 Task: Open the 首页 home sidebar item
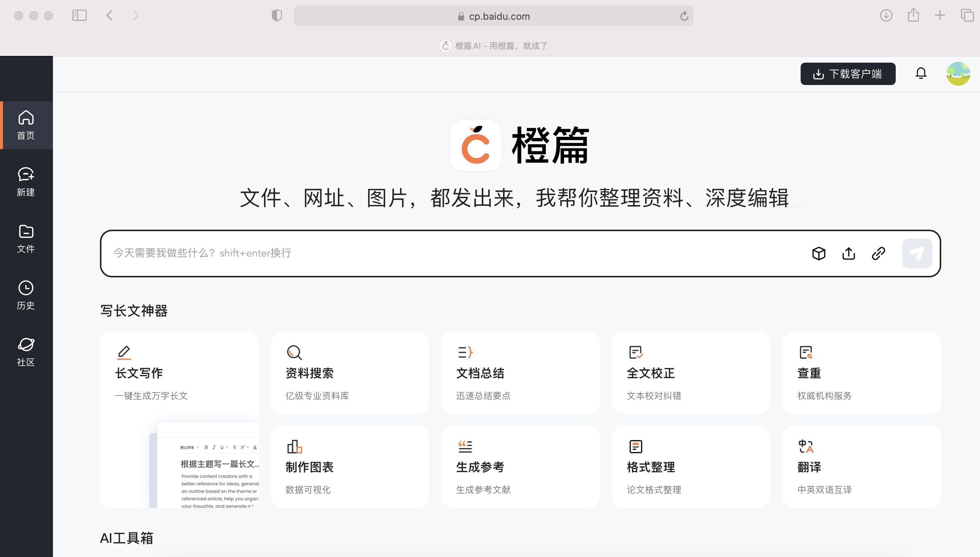point(26,125)
